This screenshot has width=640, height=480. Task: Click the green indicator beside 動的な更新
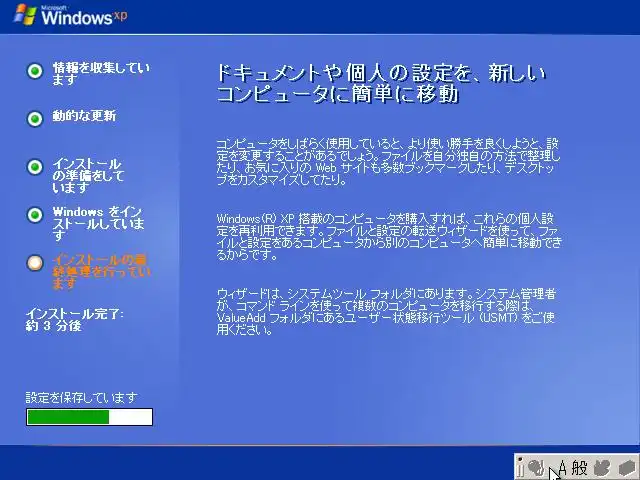pyautogui.click(x=35, y=119)
